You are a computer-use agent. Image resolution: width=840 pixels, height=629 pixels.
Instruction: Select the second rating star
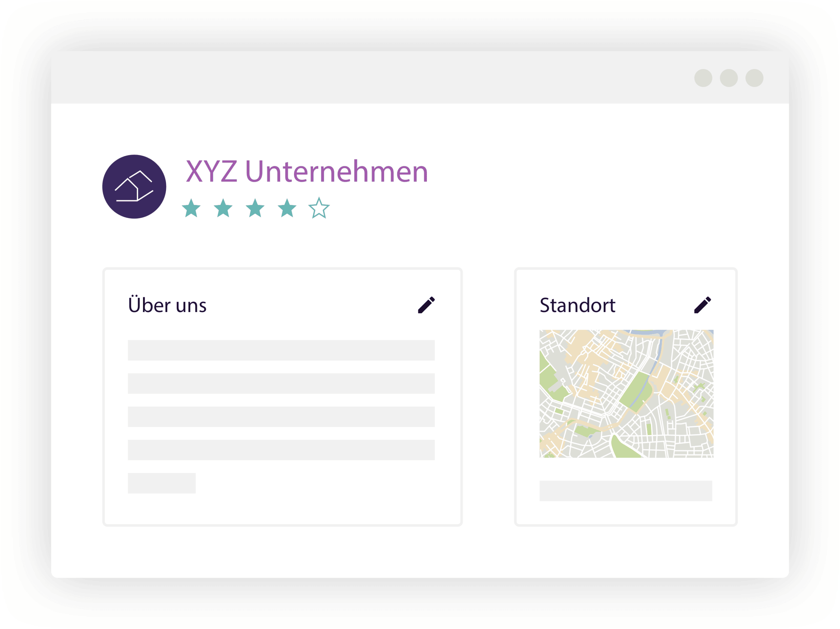pos(223,208)
